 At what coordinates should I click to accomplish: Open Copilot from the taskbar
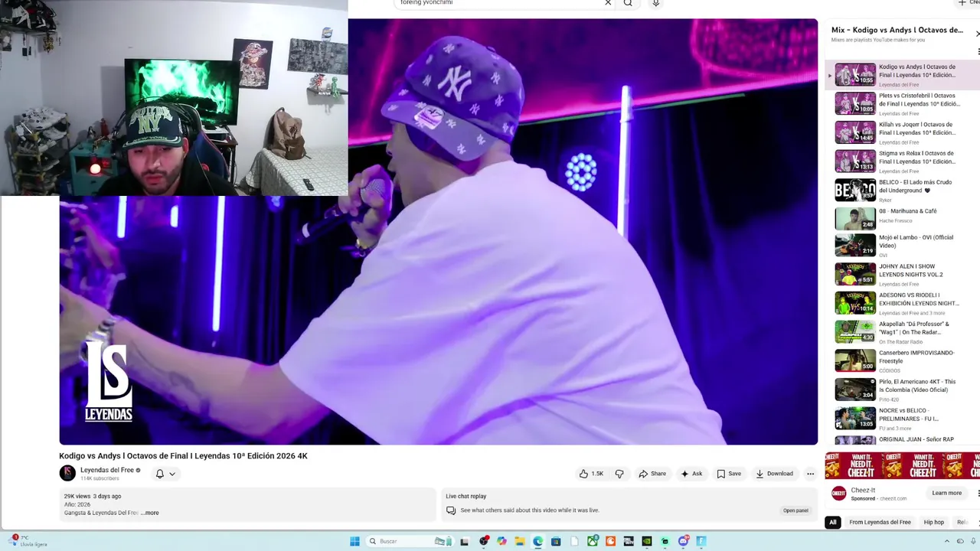coord(501,541)
